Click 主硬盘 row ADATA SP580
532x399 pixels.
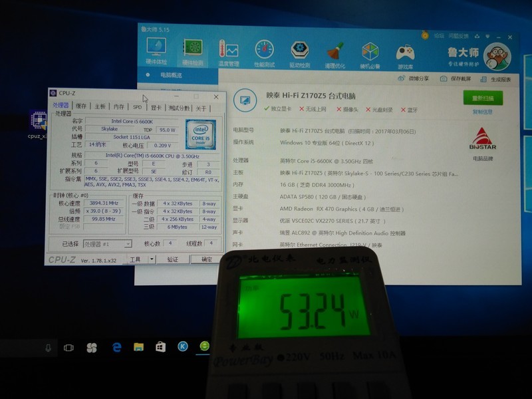click(x=323, y=197)
